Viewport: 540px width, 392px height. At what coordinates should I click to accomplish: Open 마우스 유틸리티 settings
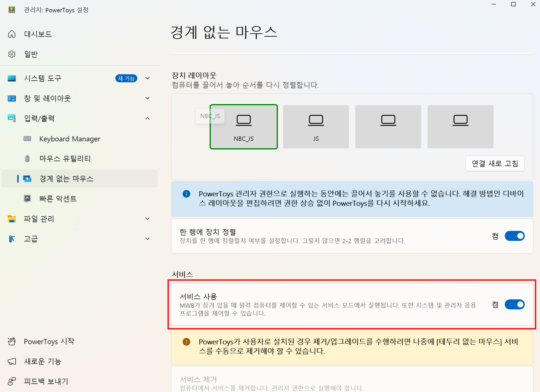coord(80,159)
